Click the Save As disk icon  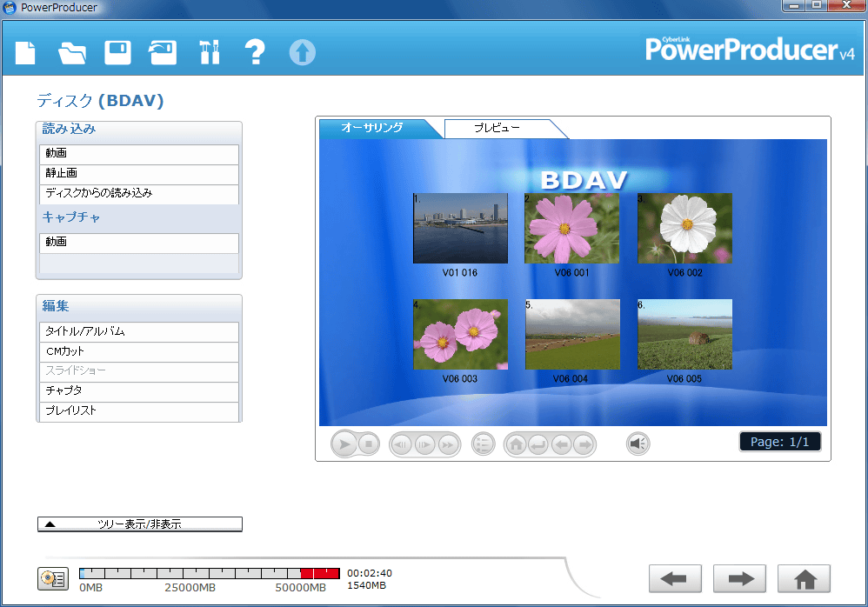[163, 53]
